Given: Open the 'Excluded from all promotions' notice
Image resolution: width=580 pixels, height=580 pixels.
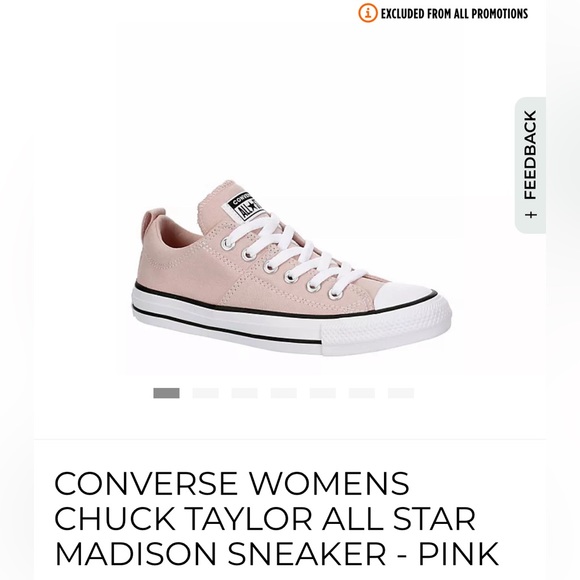Looking at the screenshot, I should point(454,14).
